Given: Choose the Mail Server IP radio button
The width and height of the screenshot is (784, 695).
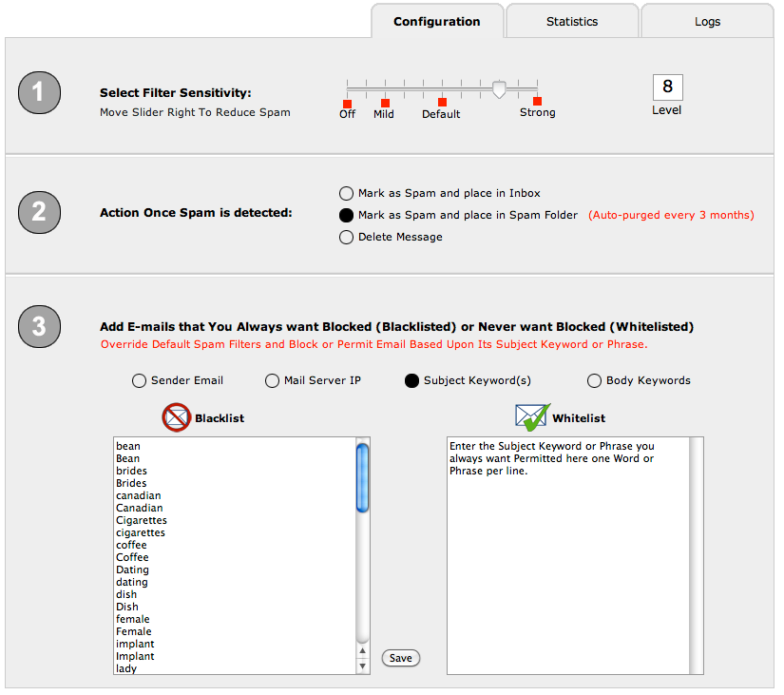Looking at the screenshot, I should 273,380.
